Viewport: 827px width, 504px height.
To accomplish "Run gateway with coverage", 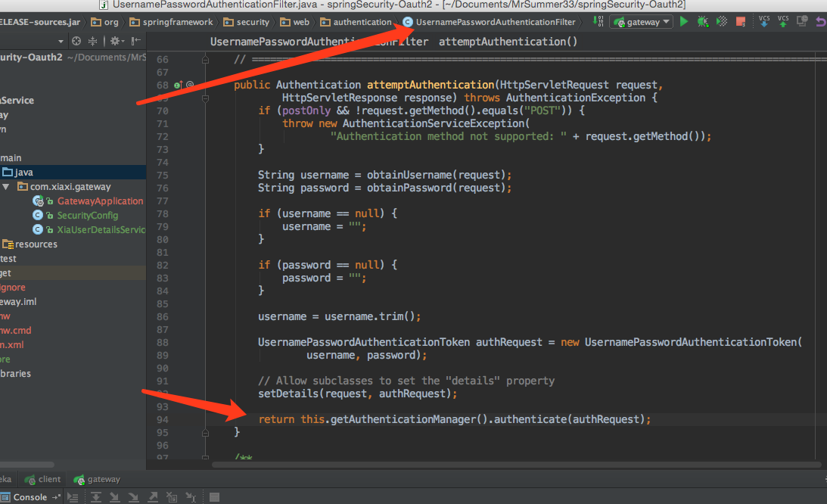I will [x=722, y=22].
